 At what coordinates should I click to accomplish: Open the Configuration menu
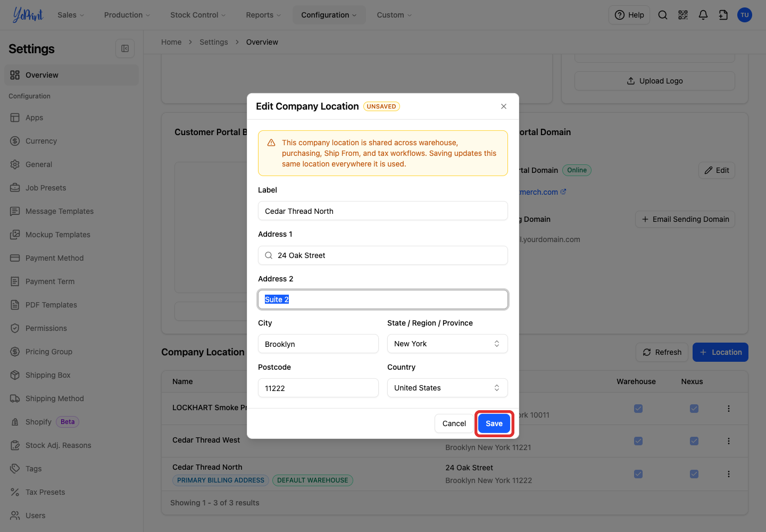click(329, 15)
